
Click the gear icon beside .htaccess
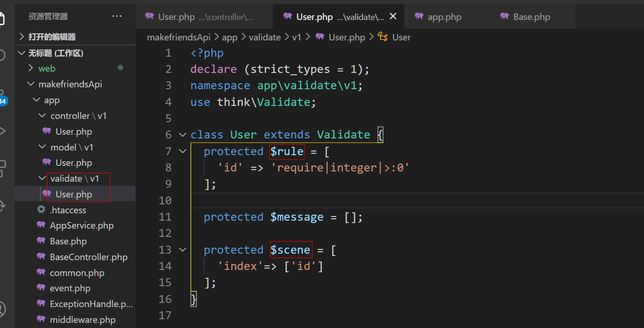tap(41, 210)
